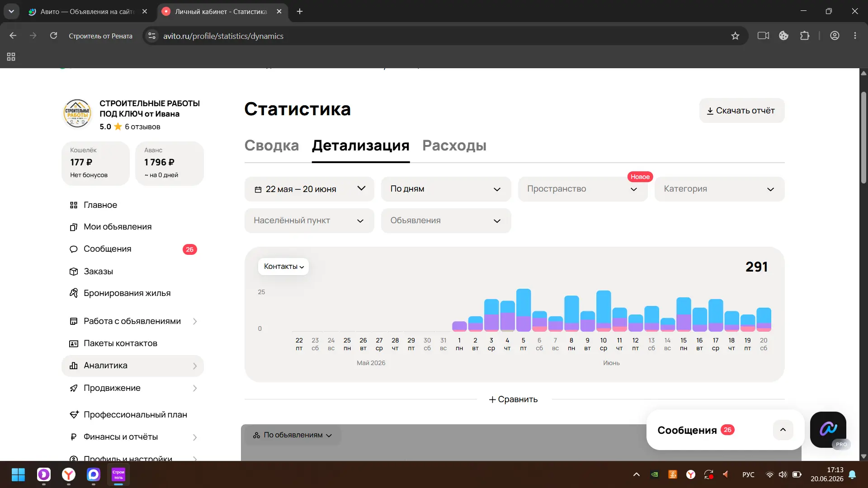Open the date range 22 мая – 20 июня picker
Image resolution: width=868 pixels, height=488 pixels.
[309, 189]
